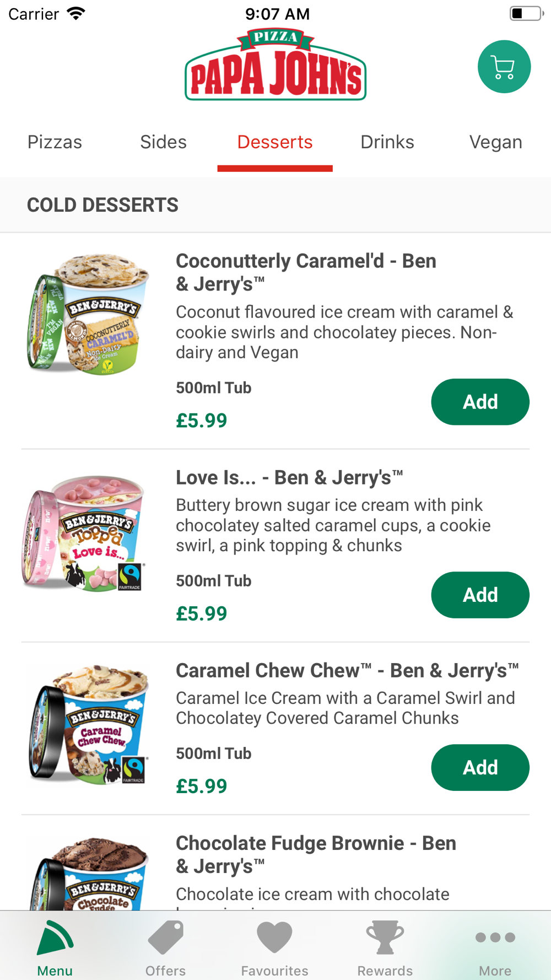
Task: Switch to the Sides tab
Action: coord(163,142)
